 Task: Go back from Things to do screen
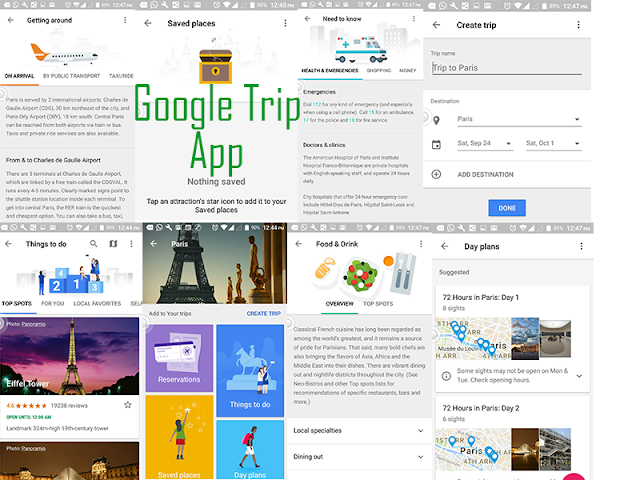tap(8, 244)
